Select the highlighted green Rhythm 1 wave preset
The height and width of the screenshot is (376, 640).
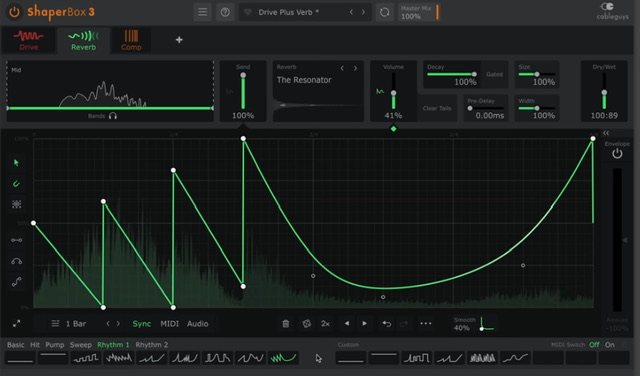tap(283, 358)
